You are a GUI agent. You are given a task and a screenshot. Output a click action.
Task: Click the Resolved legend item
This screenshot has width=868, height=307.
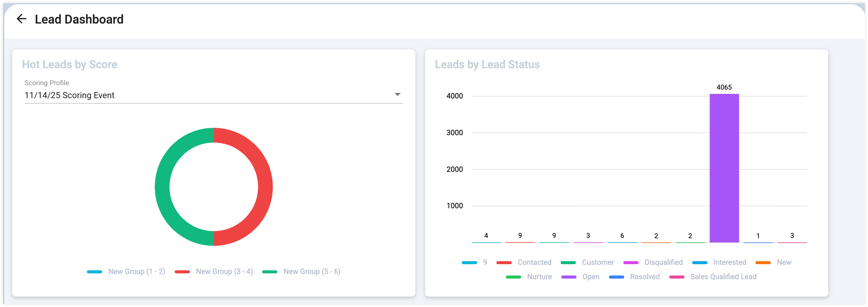634,277
